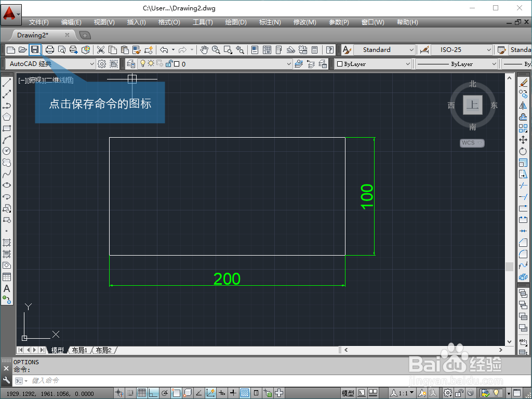Click the Zoom Previous icon

(x=240, y=50)
